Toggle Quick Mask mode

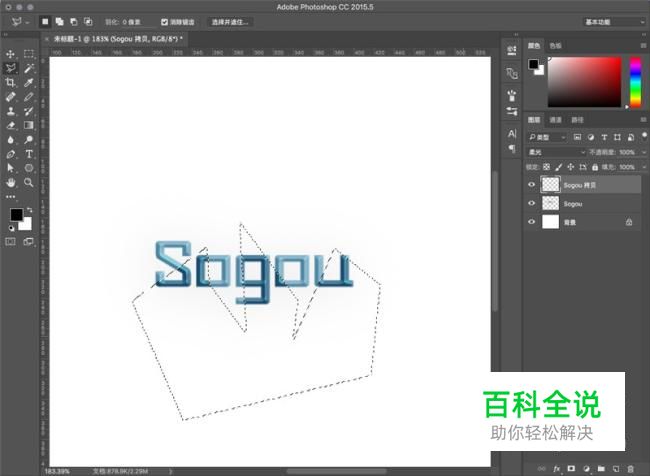pos(11,241)
